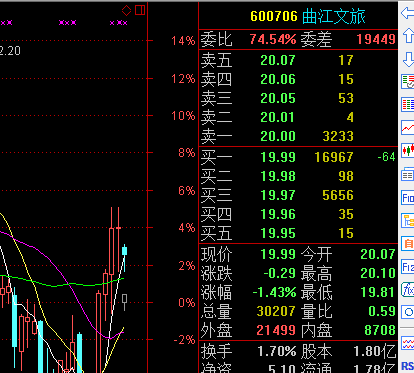Screen dimensions: 414x373
Task: Open the f(x) formula icon
Action: coord(407,290)
